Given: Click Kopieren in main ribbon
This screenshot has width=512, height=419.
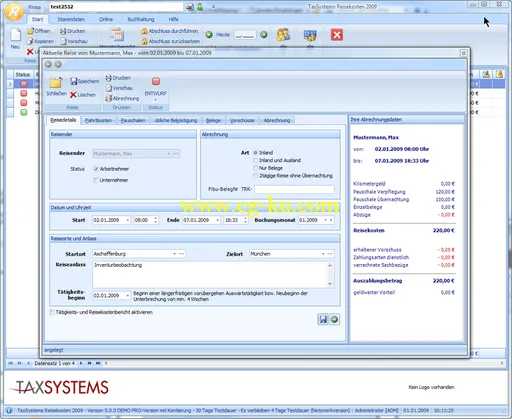Looking at the screenshot, I should tap(40, 41).
